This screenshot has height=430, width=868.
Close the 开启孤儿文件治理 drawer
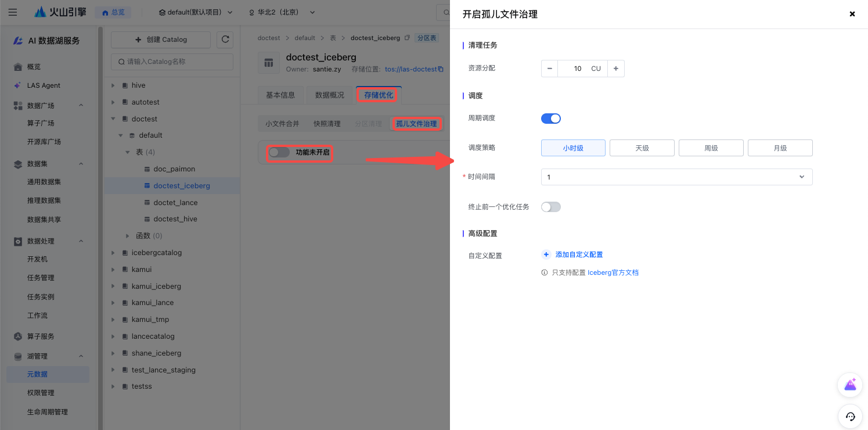point(852,14)
